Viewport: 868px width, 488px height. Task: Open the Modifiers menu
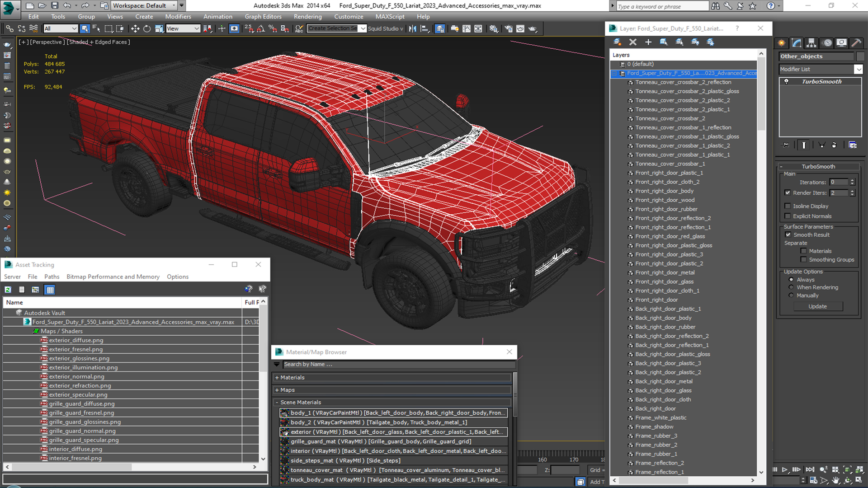click(178, 17)
